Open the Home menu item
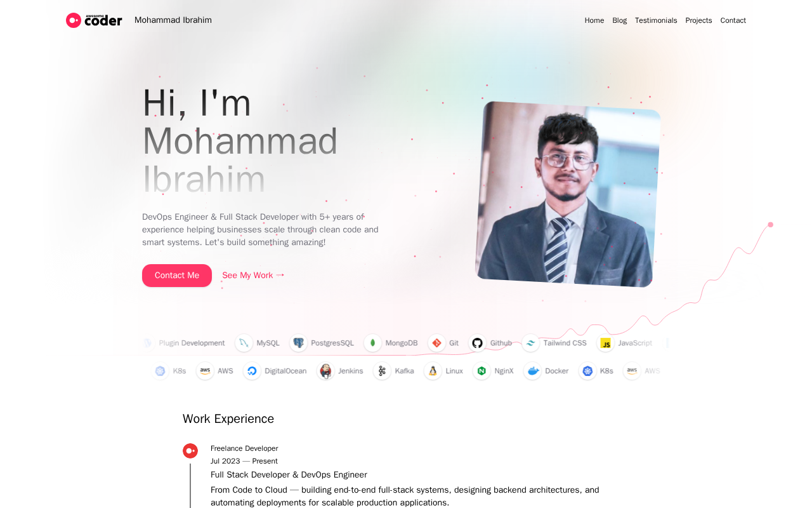812x508 pixels. pos(594,20)
